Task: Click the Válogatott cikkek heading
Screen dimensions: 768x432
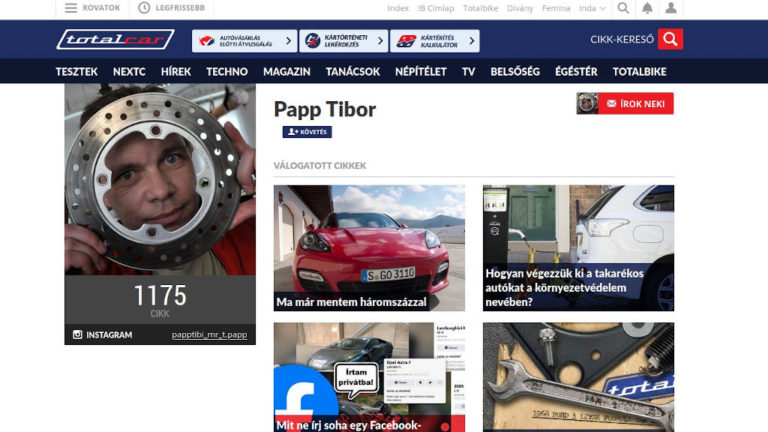Action: pyautogui.click(x=320, y=166)
